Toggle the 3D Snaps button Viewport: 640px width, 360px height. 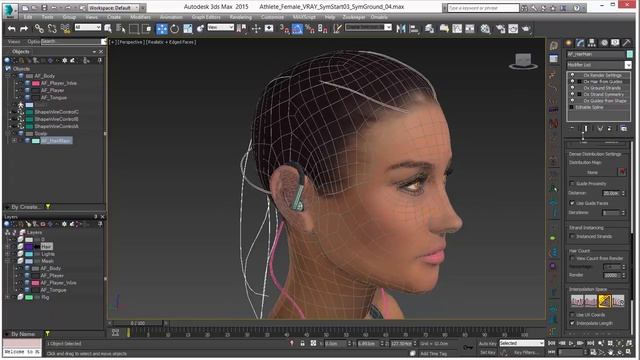click(x=284, y=29)
